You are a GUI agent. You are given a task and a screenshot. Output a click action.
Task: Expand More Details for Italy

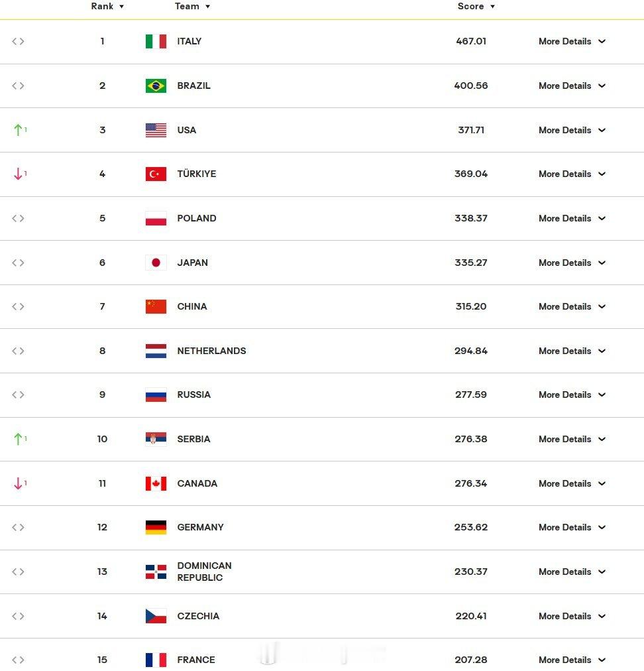pos(572,42)
